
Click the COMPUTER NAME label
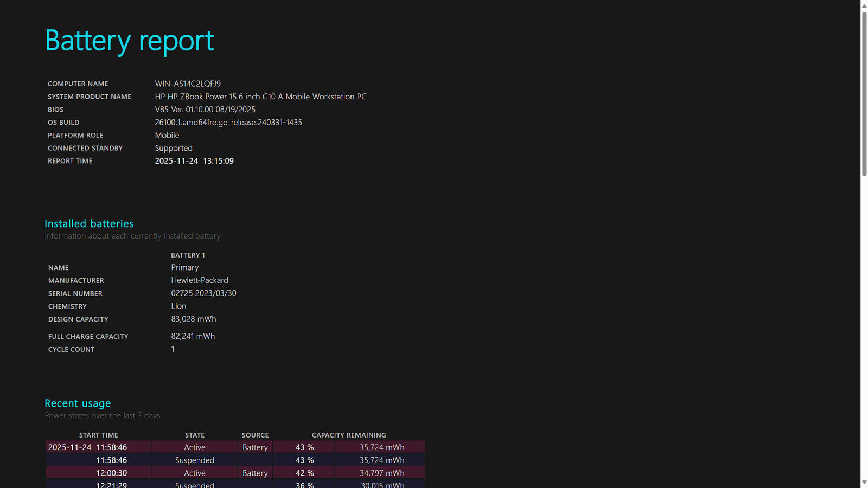click(x=78, y=84)
